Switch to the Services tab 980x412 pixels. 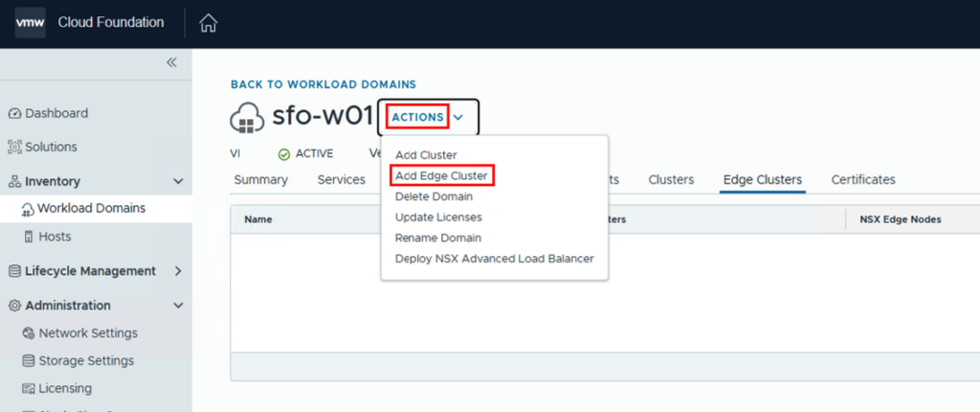tap(342, 180)
